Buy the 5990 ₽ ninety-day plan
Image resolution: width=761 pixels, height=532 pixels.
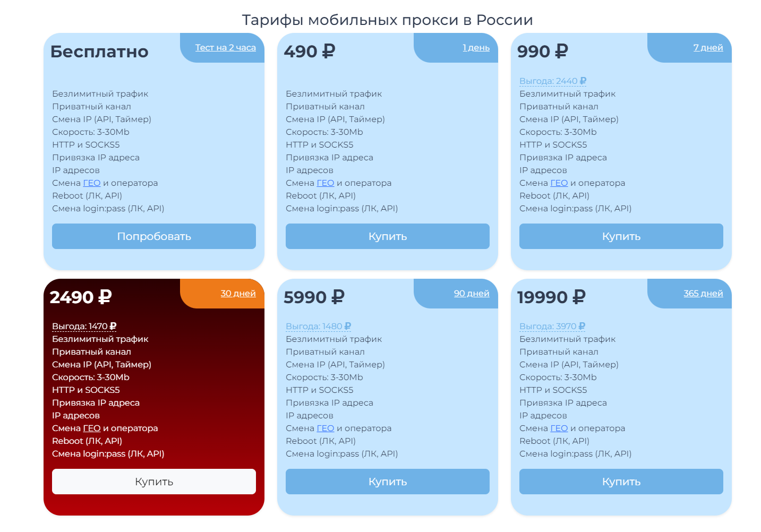[388, 482]
